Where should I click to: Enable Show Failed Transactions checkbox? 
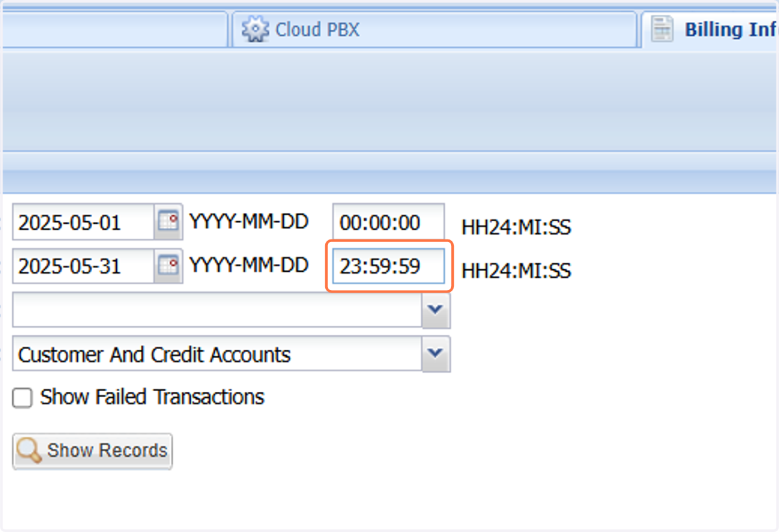pyautogui.click(x=23, y=398)
